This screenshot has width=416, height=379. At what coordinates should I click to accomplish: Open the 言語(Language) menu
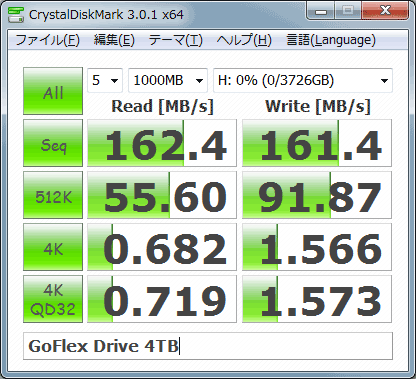(331, 40)
